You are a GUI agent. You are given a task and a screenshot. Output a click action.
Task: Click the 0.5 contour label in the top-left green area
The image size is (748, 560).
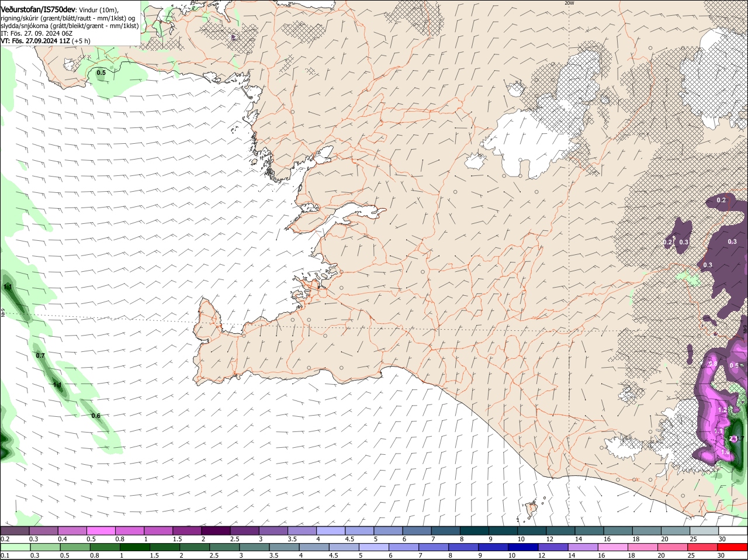click(x=101, y=72)
